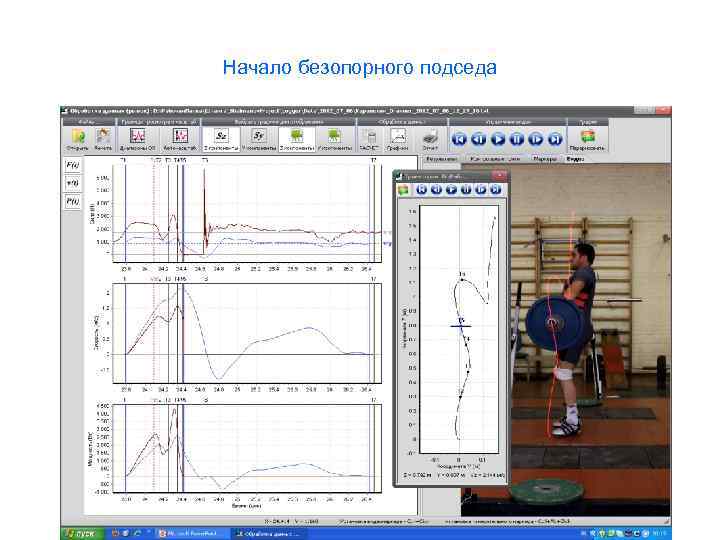Play the animation in the trajectory window

(x=451, y=190)
